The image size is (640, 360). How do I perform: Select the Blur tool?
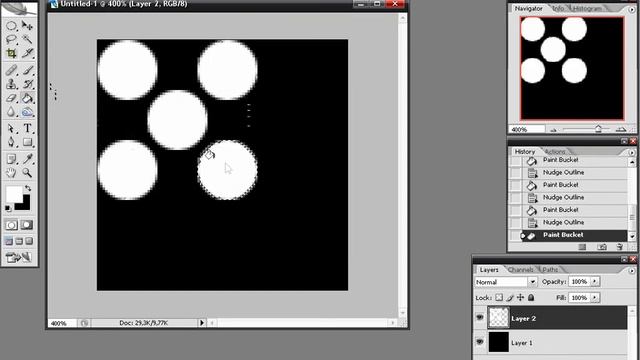tap(11, 112)
